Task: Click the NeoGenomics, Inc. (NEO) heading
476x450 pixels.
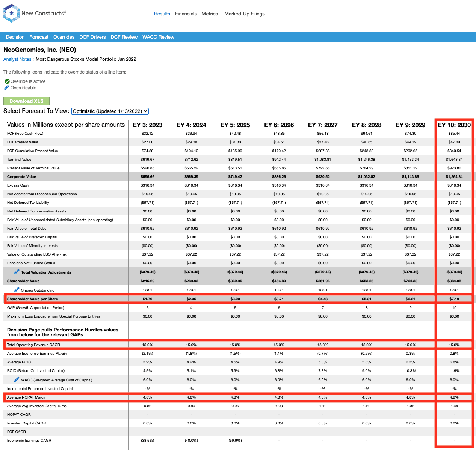Action: coord(39,50)
